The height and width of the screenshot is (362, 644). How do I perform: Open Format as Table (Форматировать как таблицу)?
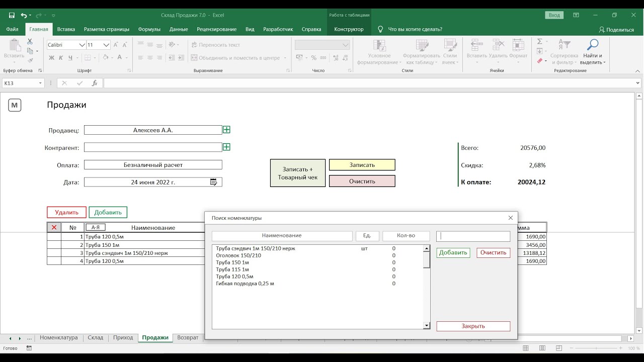(x=421, y=52)
